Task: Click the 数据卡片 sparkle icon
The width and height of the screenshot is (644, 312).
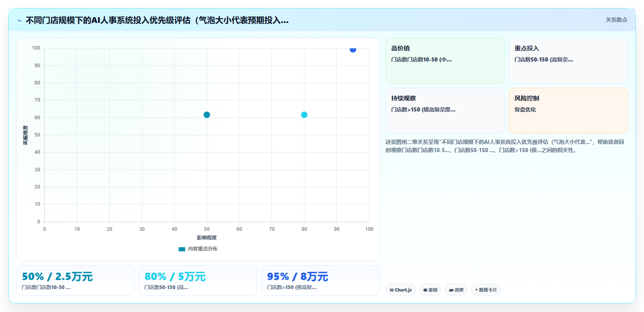Action: tap(476, 290)
